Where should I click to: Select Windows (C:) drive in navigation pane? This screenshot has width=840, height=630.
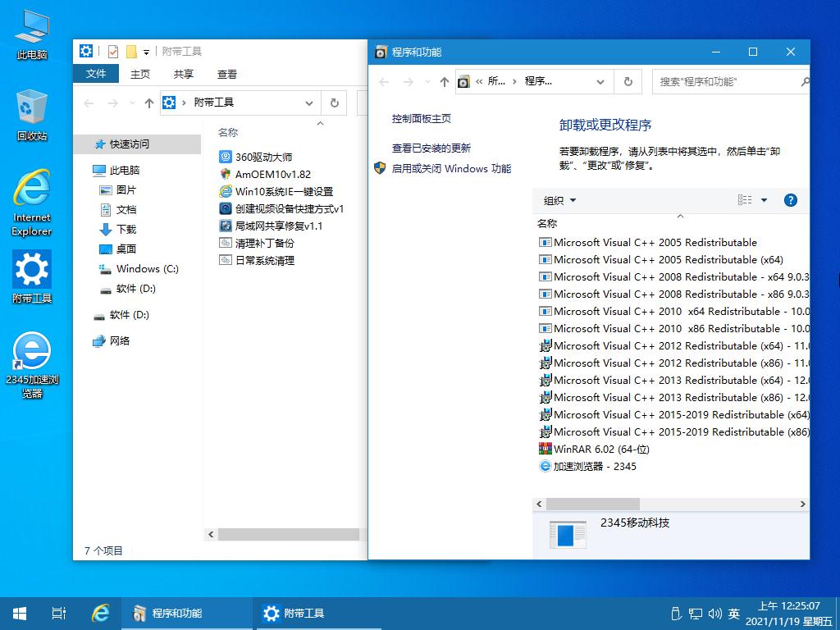coord(139,269)
